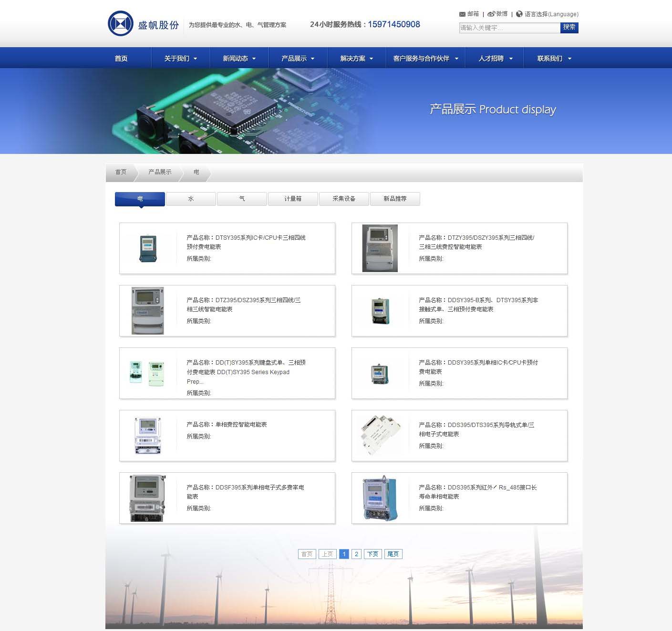
Task: Open the DD(T)SY395 keypad meters image
Action: click(x=147, y=373)
